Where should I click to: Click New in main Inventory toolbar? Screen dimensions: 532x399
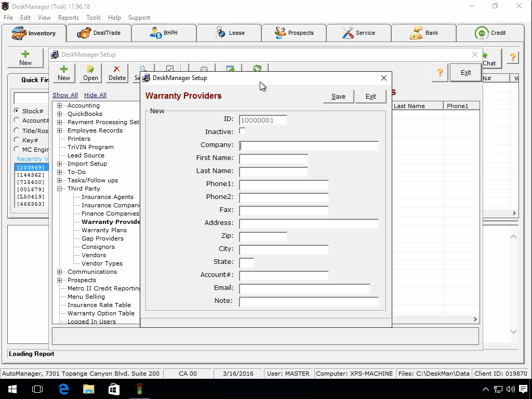(25, 58)
